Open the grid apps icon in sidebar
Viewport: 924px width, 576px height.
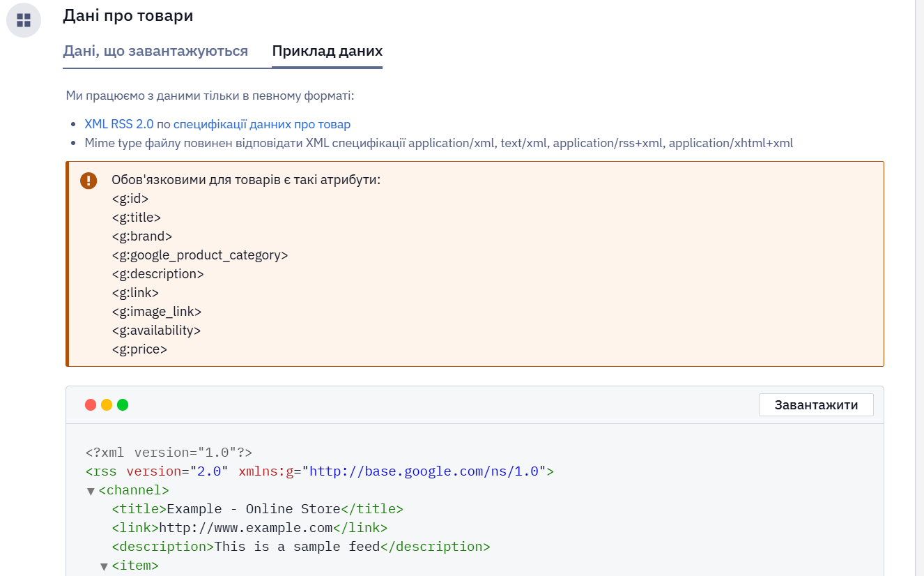(x=24, y=20)
